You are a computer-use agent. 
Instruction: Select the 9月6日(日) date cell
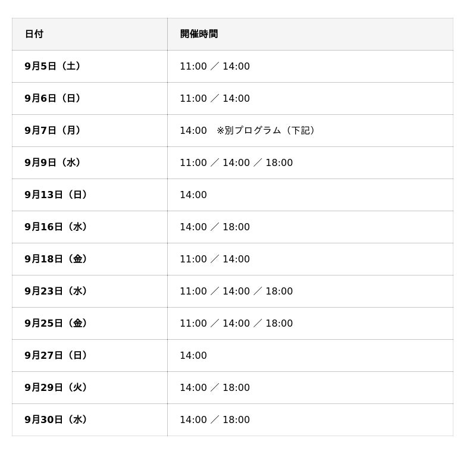click(90, 98)
